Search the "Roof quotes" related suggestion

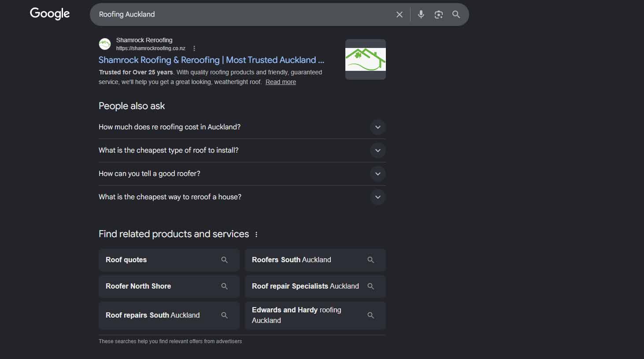click(x=169, y=260)
